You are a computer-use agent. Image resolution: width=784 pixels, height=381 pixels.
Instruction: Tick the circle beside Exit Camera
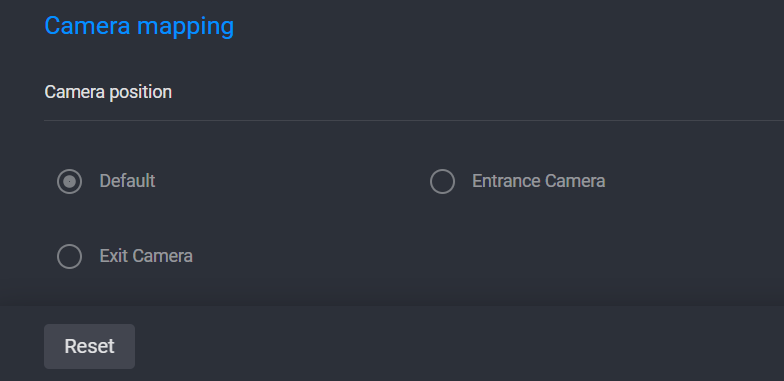click(x=70, y=256)
